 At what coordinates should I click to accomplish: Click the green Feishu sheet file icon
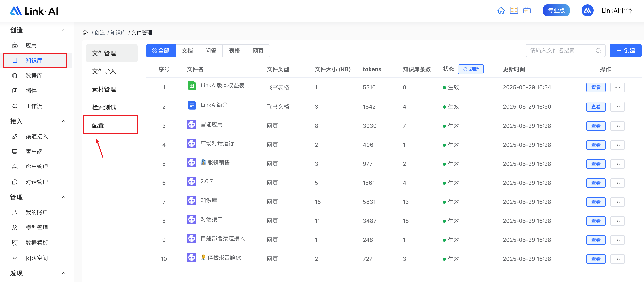pyautogui.click(x=192, y=86)
